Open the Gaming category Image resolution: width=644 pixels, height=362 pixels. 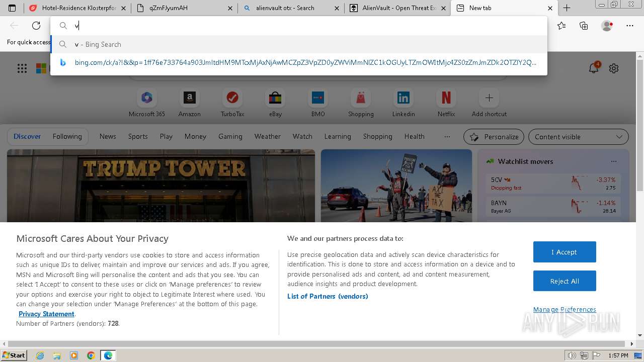pos(230,136)
